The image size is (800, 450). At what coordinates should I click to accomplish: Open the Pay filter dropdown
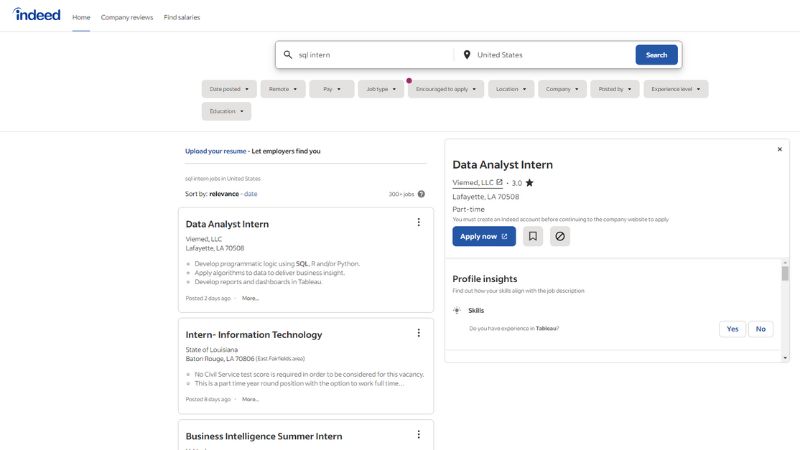[332, 89]
